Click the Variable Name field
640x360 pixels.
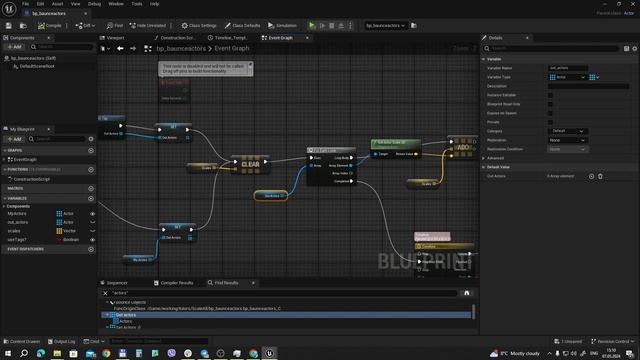(x=568, y=68)
